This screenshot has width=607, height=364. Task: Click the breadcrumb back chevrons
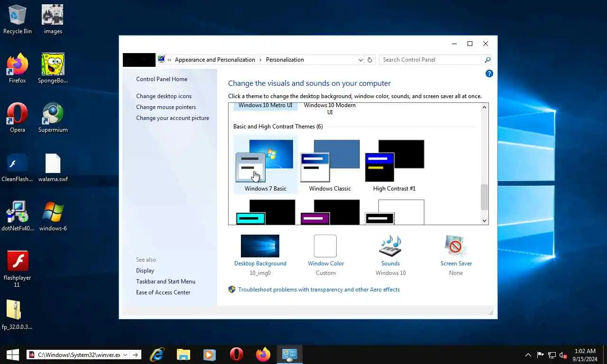point(169,60)
